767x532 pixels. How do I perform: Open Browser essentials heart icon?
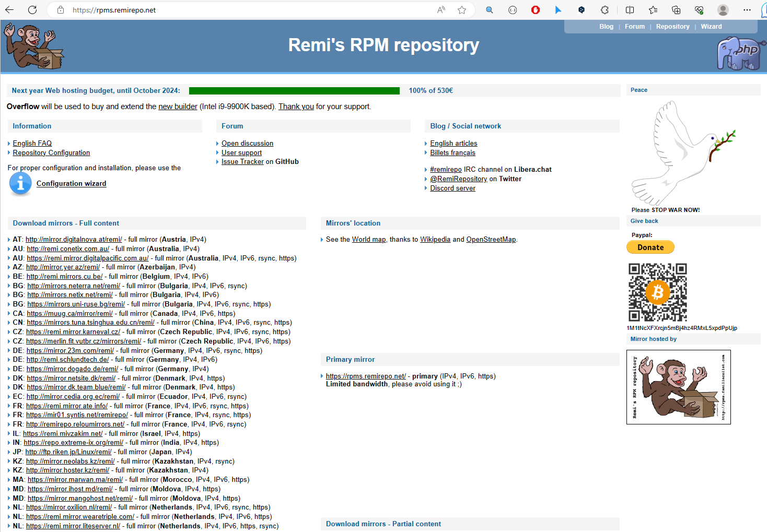click(699, 10)
